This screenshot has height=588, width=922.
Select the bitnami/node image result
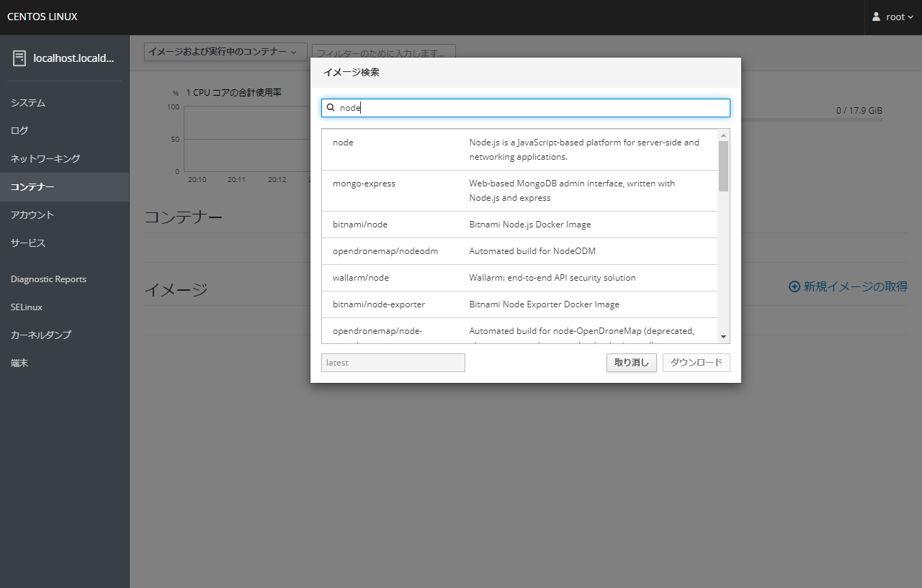pos(520,225)
